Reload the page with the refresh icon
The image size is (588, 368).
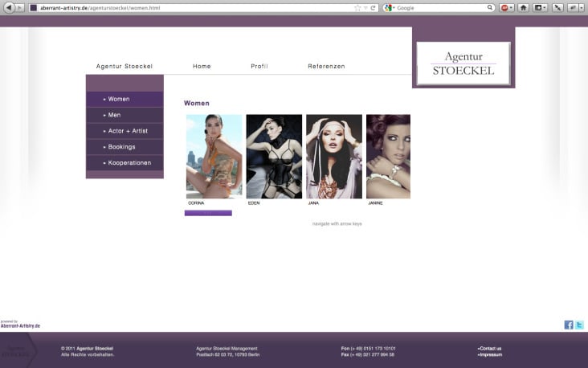pos(373,8)
